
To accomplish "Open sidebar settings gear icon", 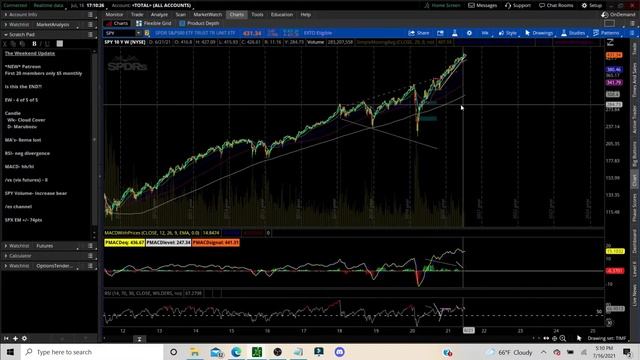I will point(24,338).
